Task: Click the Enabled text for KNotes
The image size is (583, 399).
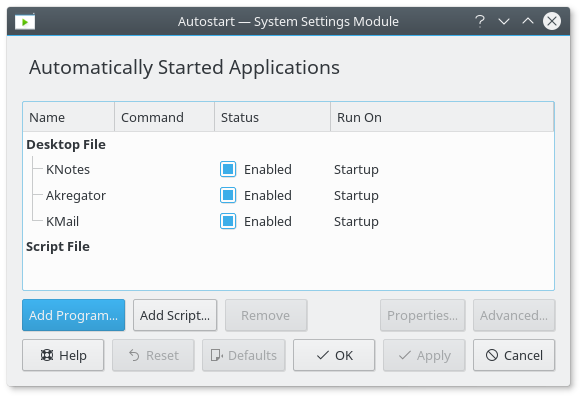Action: 268,170
